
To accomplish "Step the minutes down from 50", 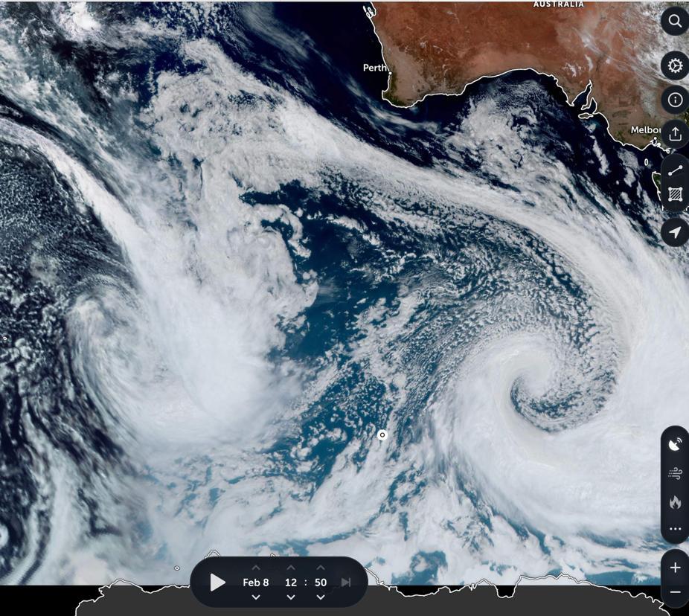I will 321,597.
